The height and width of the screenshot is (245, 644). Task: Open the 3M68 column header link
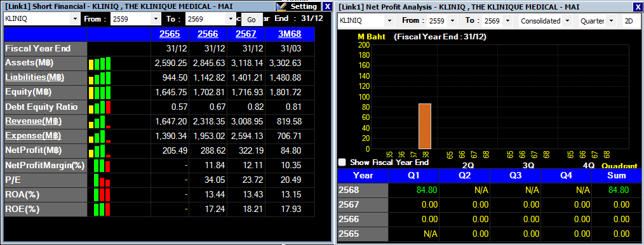coord(290,34)
